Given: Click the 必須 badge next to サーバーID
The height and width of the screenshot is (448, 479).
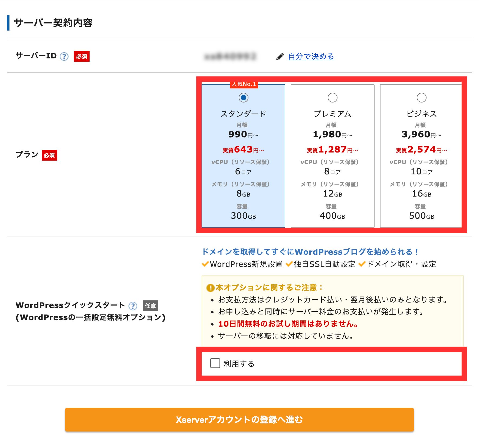Looking at the screenshot, I should click(x=82, y=56).
